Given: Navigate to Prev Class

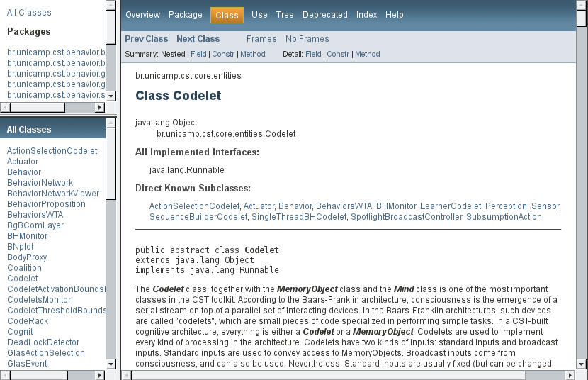Looking at the screenshot, I should click(x=146, y=39).
